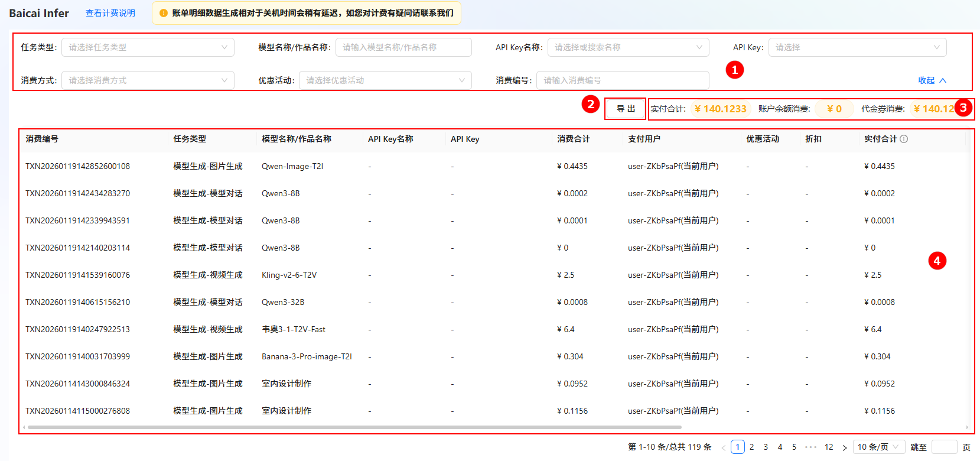This screenshot has width=980, height=461.
Task: Select page 3 in pagination
Action: (766, 447)
